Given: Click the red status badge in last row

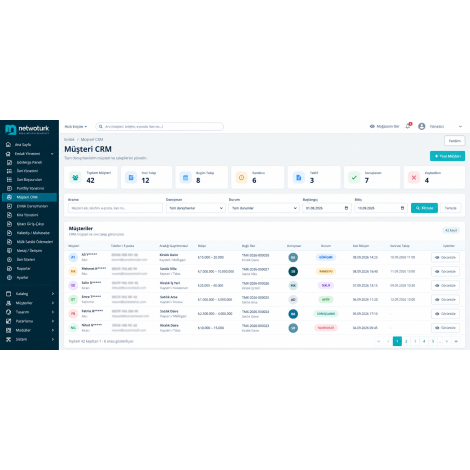Looking at the screenshot, I should point(326,328).
